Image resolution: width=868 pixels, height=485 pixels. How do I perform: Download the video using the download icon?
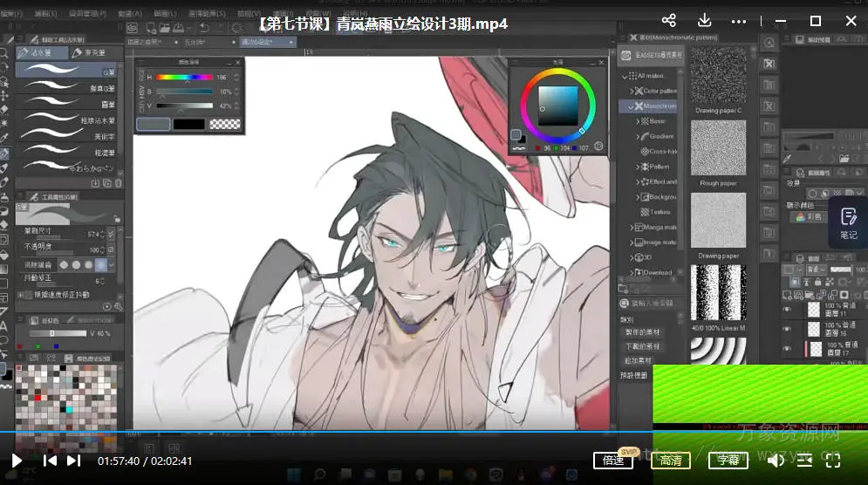(x=704, y=21)
